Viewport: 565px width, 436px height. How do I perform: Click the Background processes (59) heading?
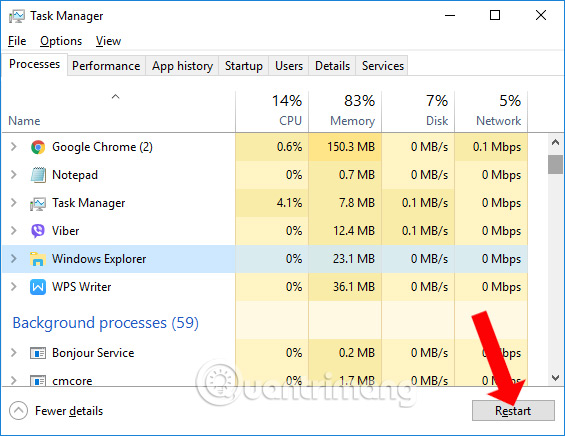(106, 323)
